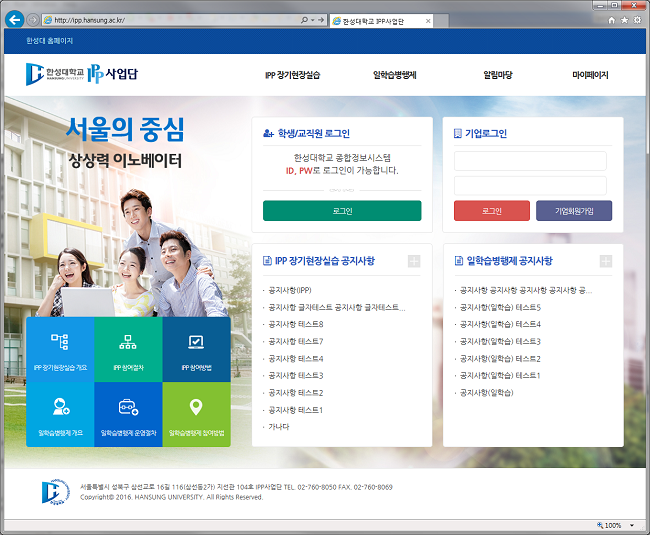Open the IPP 장기현장실습 menu

point(292,75)
